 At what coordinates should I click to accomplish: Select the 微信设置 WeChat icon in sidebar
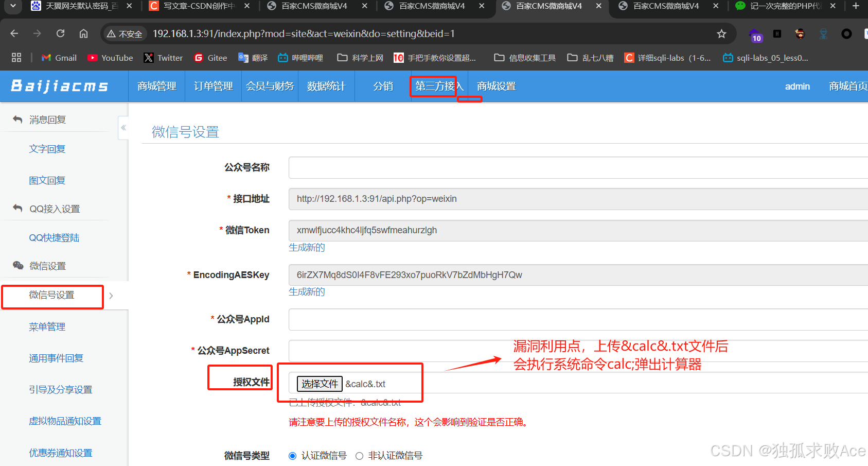coord(17,266)
